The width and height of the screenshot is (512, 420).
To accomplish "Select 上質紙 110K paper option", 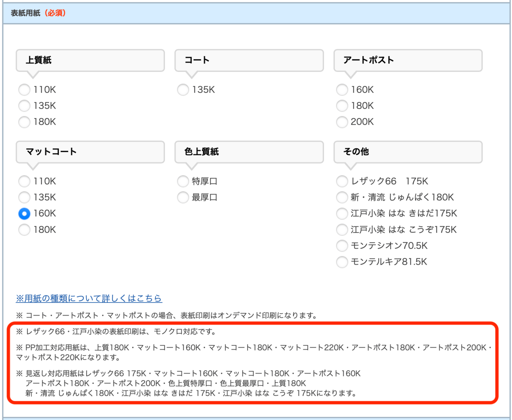I will click(24, 90).
